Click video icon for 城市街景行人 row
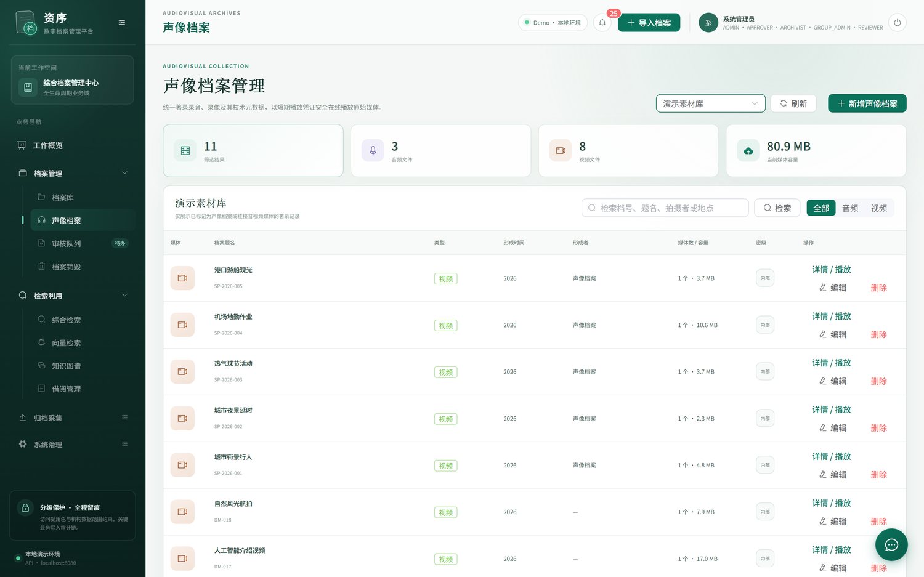 tap(182, 466)
